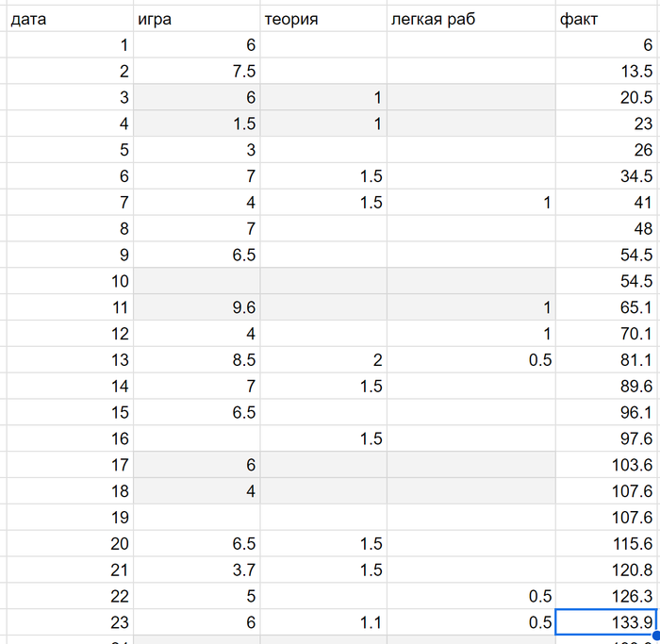Image resolution: width=660 pixels, height=644 pixels.
Task: Select the "игра" header cell
Action: (x=196, y=18)
